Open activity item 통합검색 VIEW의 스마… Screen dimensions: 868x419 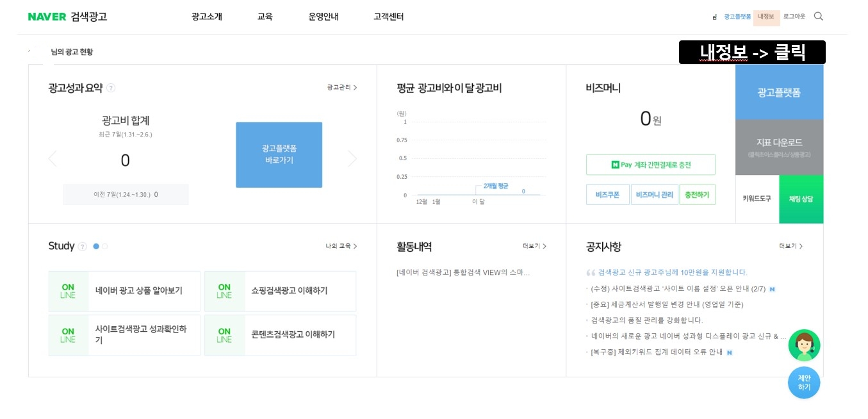click(463, 272)
